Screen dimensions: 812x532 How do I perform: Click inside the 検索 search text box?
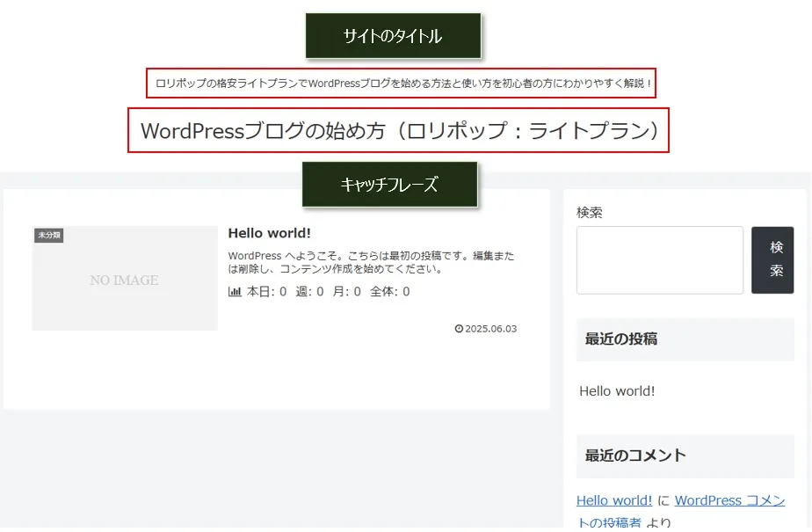[x=659, y=260]
